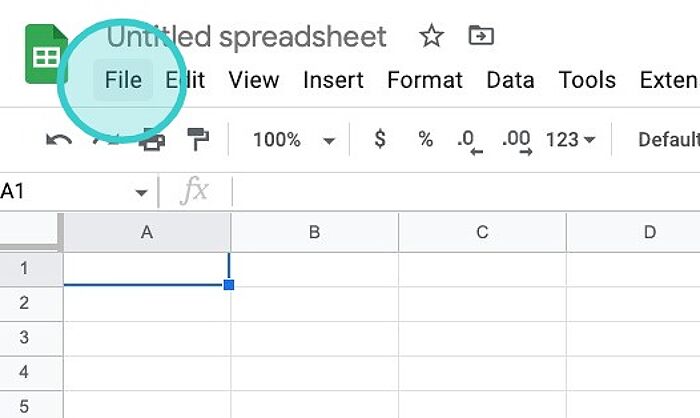Open the 123 more formats dropdown
The height and width of the screenshot is (418, 700).
(x=570, y=140)
